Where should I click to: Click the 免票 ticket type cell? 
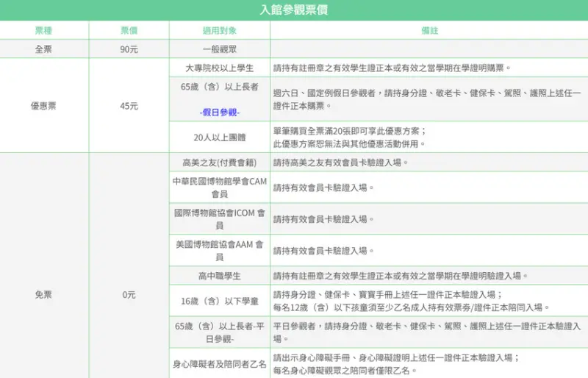click(x=44, y=294)
